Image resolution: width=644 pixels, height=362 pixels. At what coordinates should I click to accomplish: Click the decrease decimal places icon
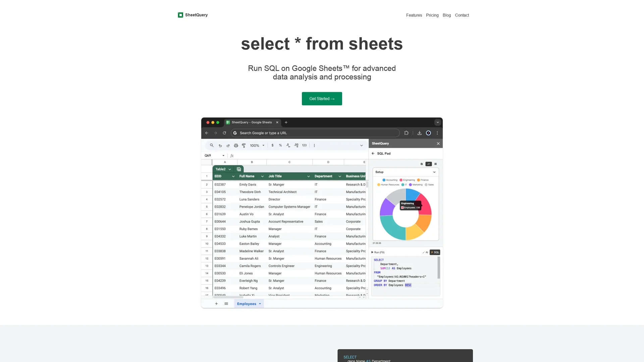pos(288,145)
